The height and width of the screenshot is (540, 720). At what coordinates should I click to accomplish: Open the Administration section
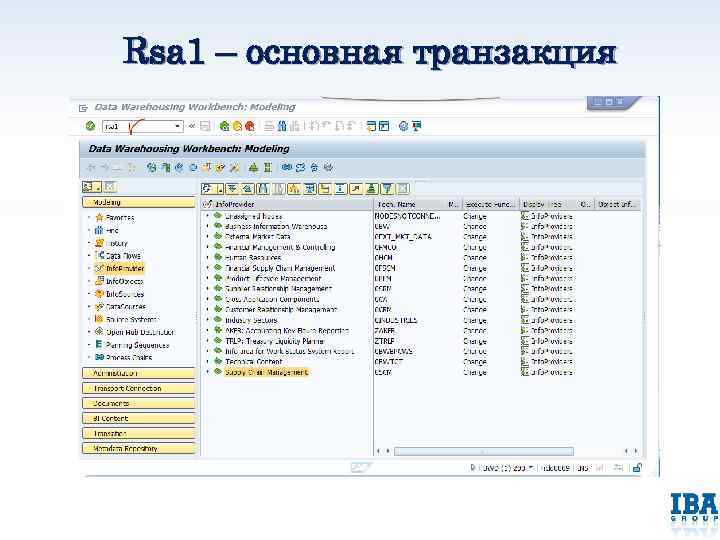(139, 373)
